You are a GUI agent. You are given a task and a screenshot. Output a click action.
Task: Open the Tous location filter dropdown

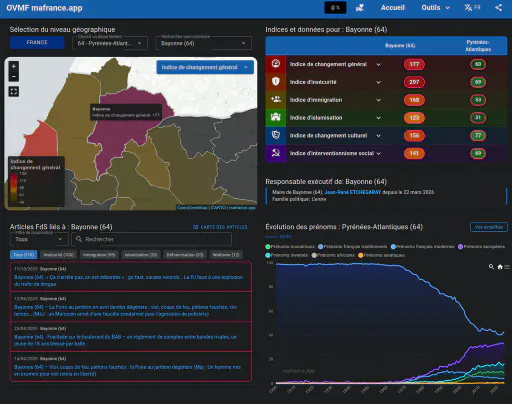pos(39,239)
